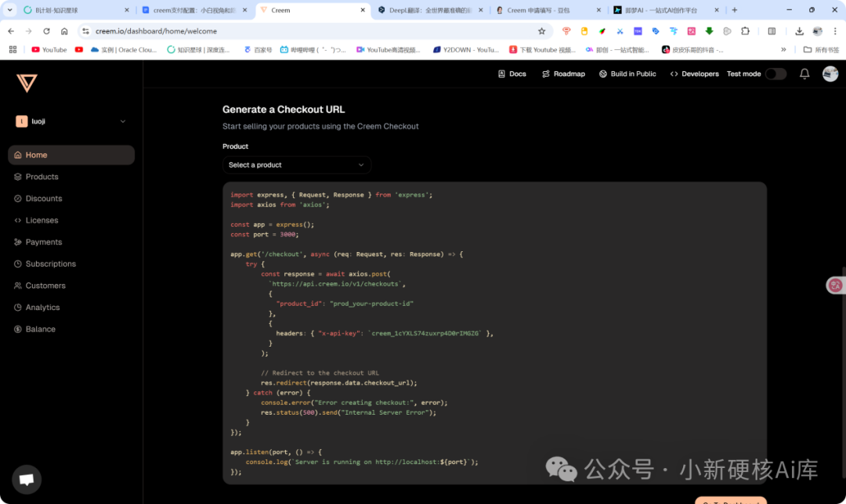This screenshot has height=504, width=846.
Task: Open the Products sidebar item
Action: click(x=71, y=177)
